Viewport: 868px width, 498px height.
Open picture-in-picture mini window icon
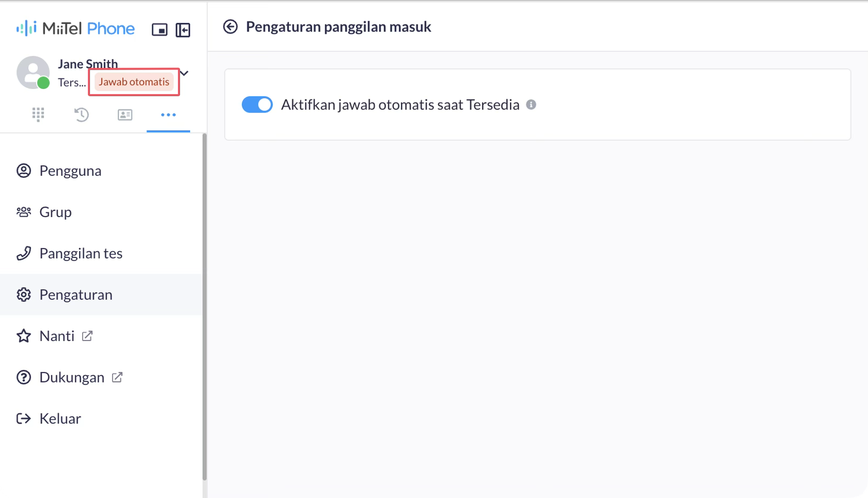point(160,30)
